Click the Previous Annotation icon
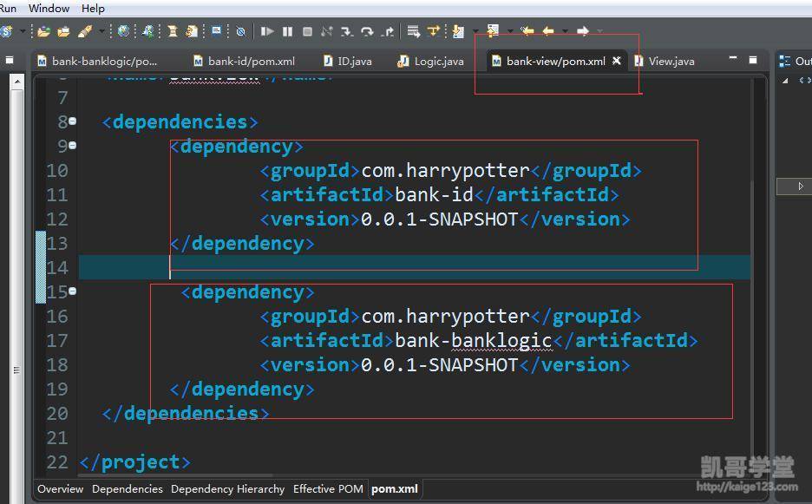Image resolution: width=812 pixels, height=504 pixels. (493, 31)
